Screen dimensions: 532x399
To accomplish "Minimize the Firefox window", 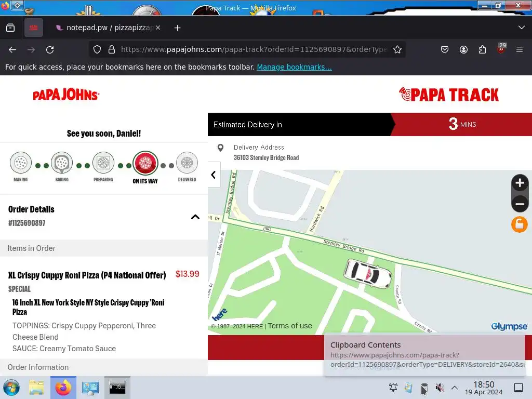I will pyautogui.click(x=485, y=5).
